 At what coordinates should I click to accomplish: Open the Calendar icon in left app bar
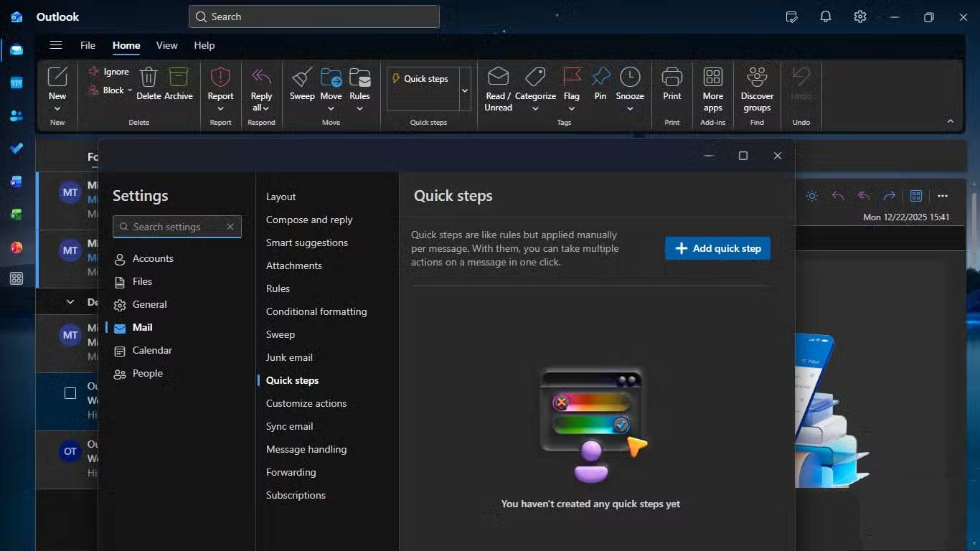click(17, 83)
